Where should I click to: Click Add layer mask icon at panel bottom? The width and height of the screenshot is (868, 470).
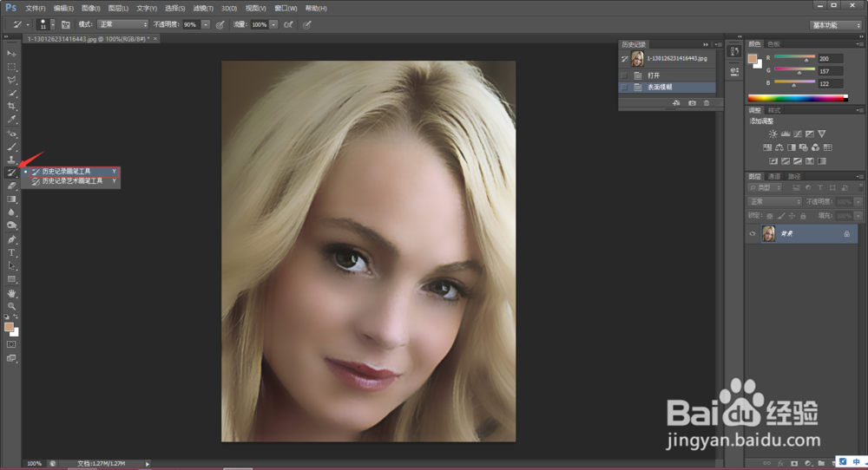pos(794,463)
